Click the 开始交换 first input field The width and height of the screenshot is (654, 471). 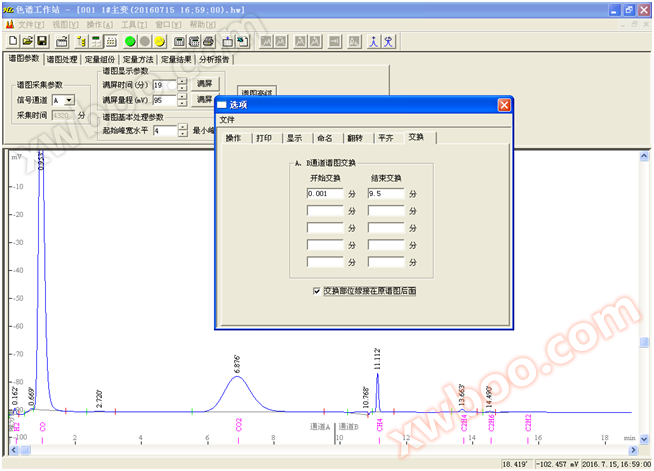pyautogui.click(x=326, y=193)
